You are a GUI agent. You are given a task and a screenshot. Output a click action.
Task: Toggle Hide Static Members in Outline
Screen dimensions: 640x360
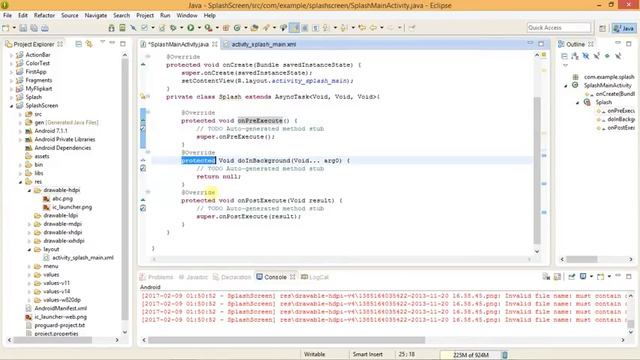pyautogui.click(x=597, y=56)
